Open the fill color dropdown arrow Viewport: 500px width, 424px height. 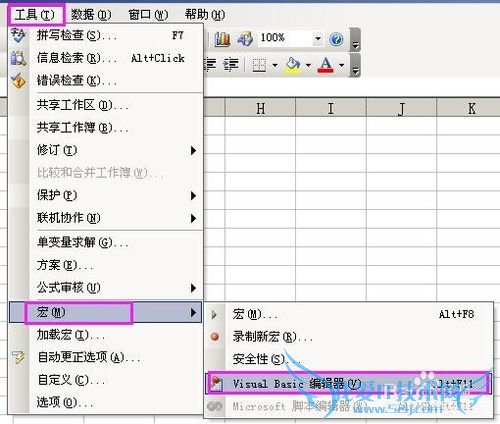(308, 65)
